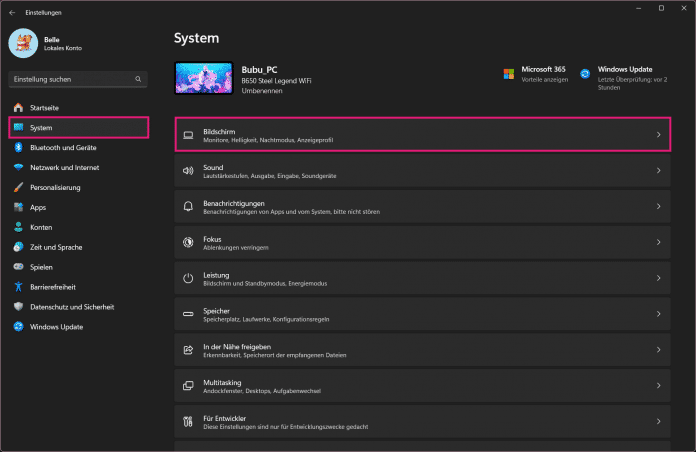Image resolution: width=696 pixels, height=452 pixels.
Task: Click the Umbenennen link under PC name
Action: [x=261, y=90]
